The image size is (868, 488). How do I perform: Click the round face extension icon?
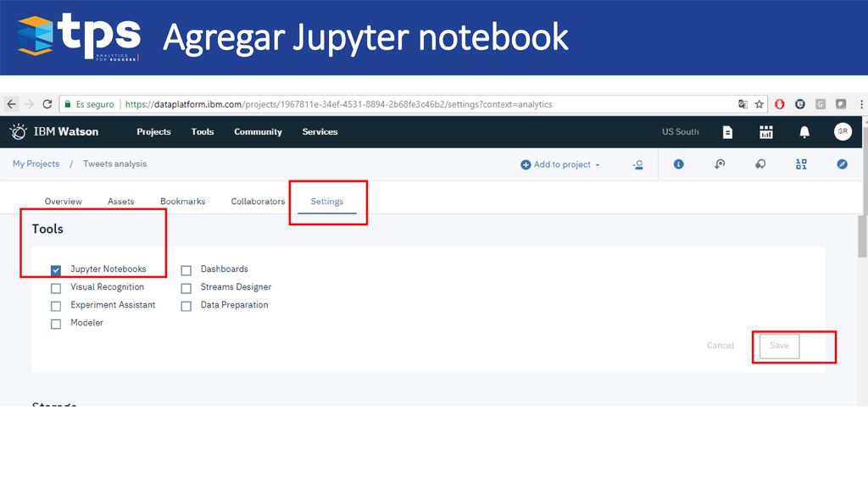800,104
